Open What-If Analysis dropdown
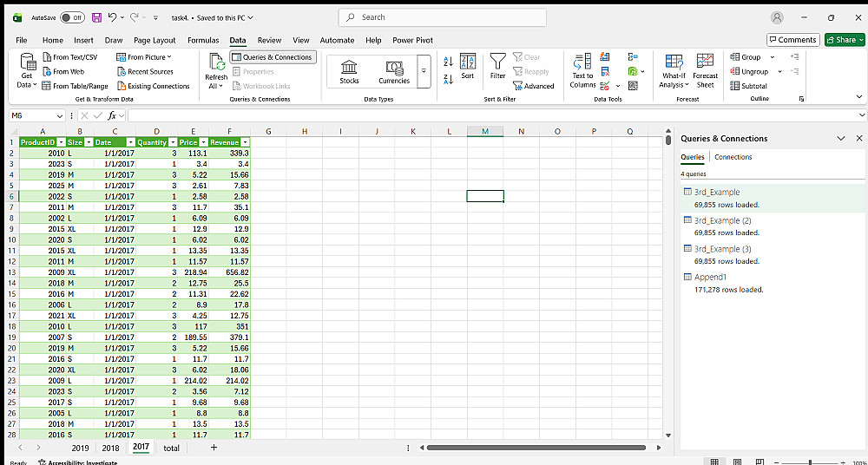Screen dimensions: 868x465 click(x=674, y=71)
